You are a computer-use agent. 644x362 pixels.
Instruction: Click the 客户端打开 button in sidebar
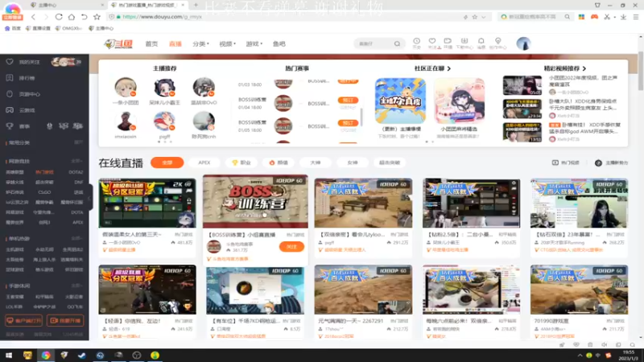(x=24, y=320)
